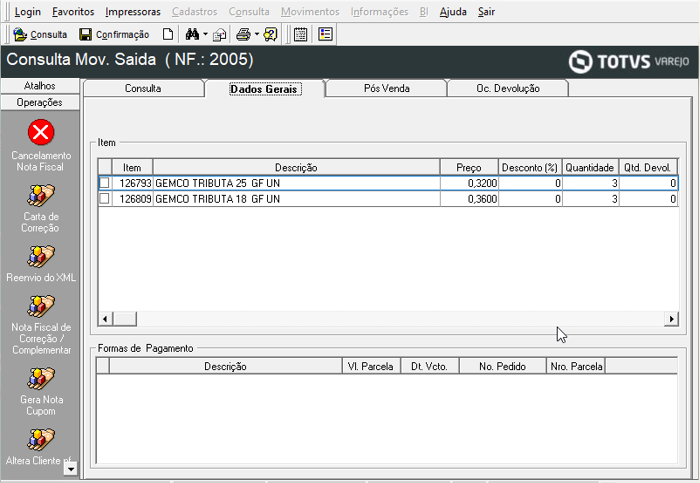Click item code 126793 cell
700x483 pixels.
tap(133, 183)
